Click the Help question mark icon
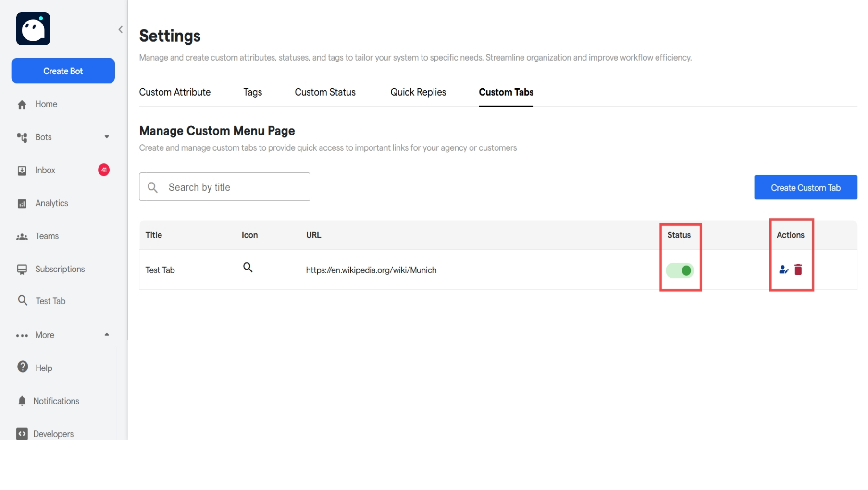The height and width of the screenshot is (490, 868). pyautogui.click(x=23, y=367)
